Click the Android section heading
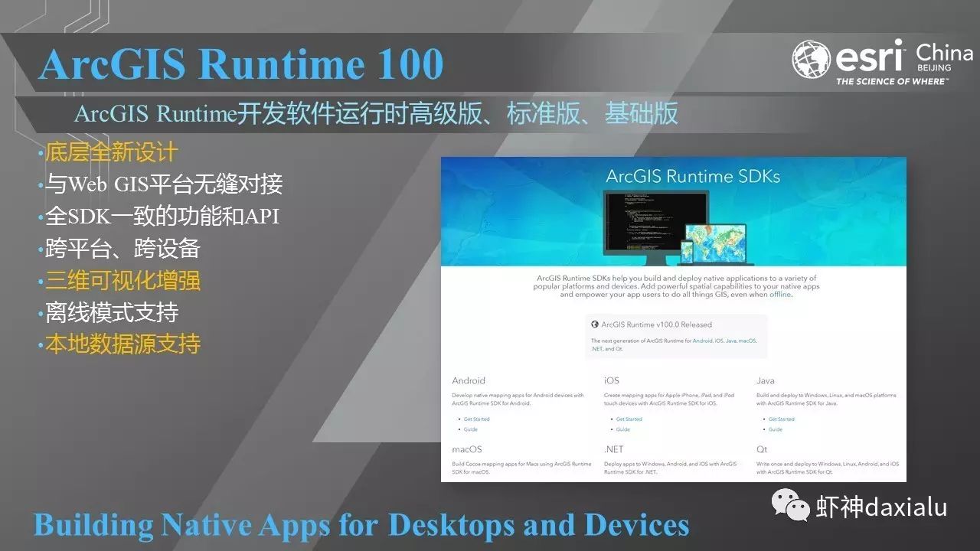 (x=469, y=380)
